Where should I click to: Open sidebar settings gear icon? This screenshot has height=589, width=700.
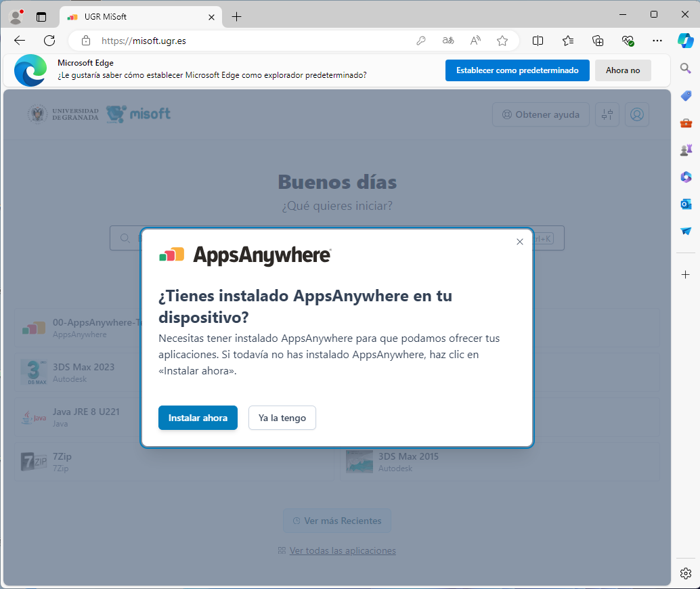click(x=686, y=573)
